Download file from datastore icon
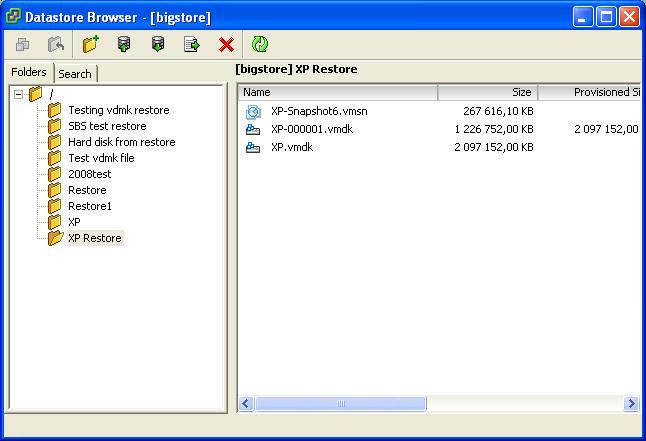 point(158,44)
